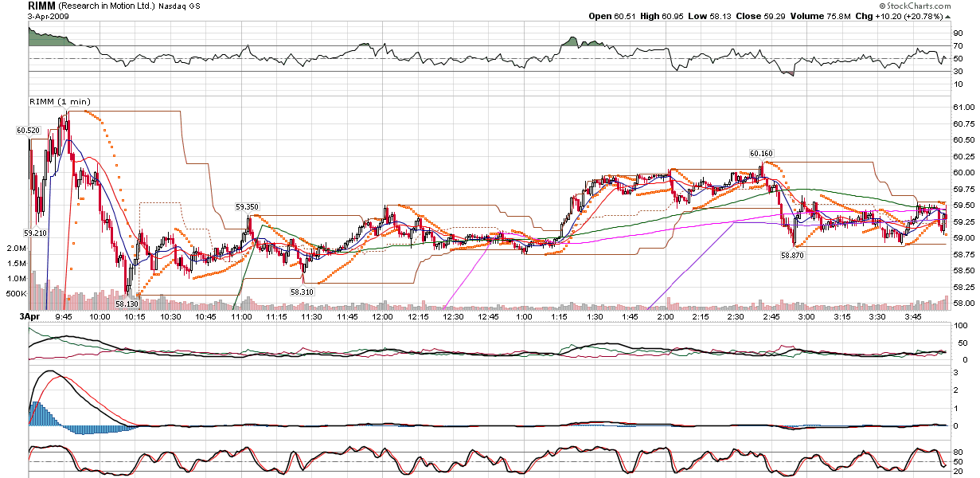The height and width of the screenshot is (478, 980).
Task: Click the 'RIMM (1 min)' price panel legend
Action: point(61,101)
